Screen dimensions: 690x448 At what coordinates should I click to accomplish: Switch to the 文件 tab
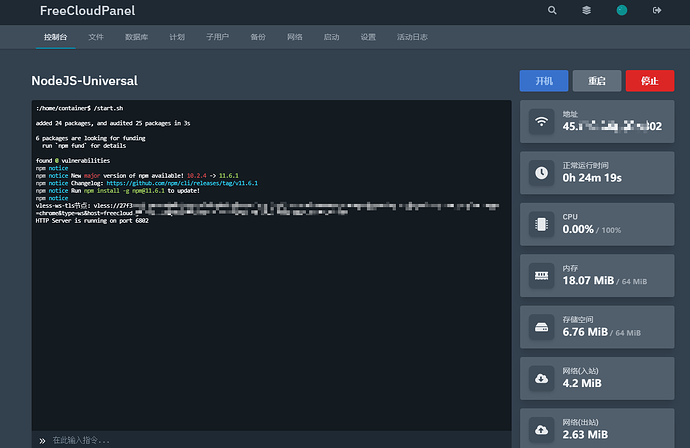point(96,37)
